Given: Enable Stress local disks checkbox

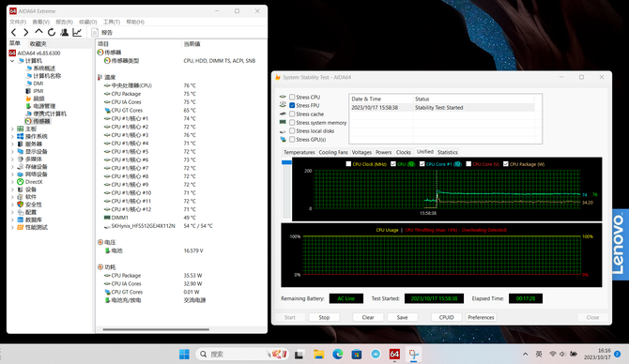Looking at the screenshot, I should click(x=292, y=131).
